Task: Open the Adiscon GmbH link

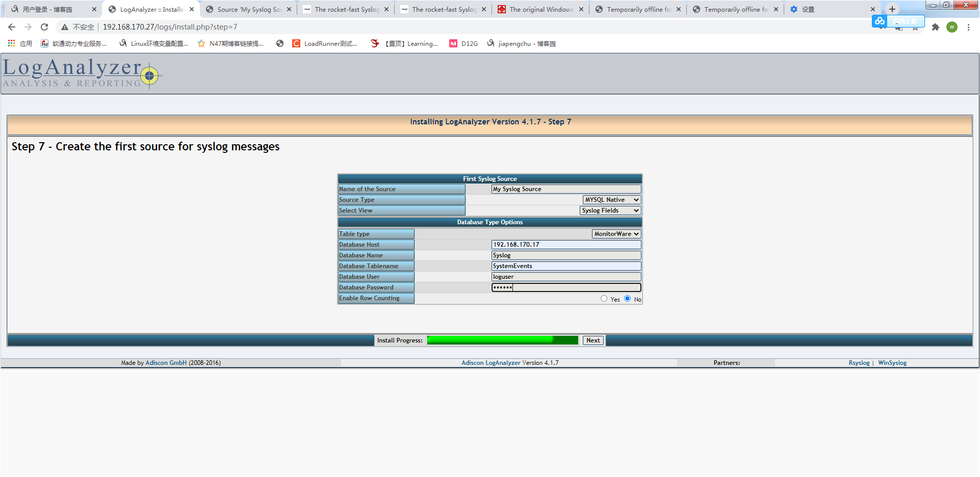Action: 166,363
